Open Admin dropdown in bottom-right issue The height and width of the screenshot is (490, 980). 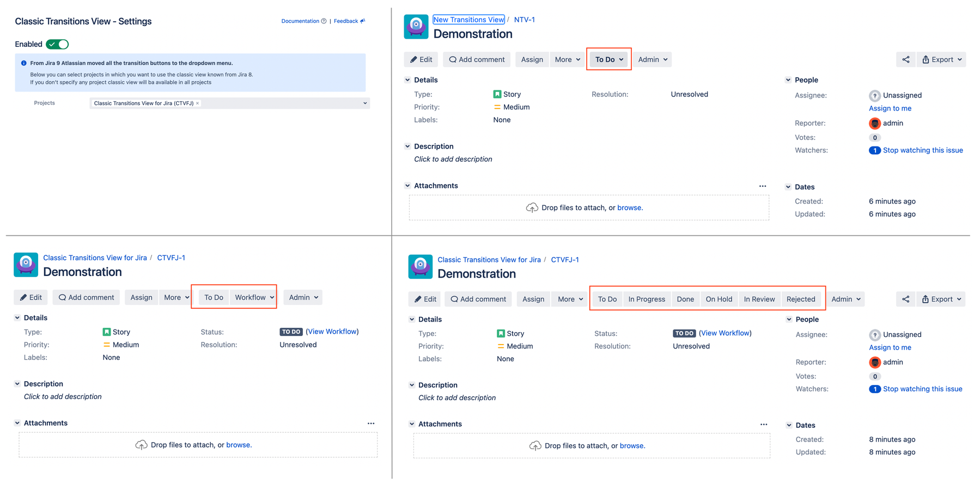[845, 299]
